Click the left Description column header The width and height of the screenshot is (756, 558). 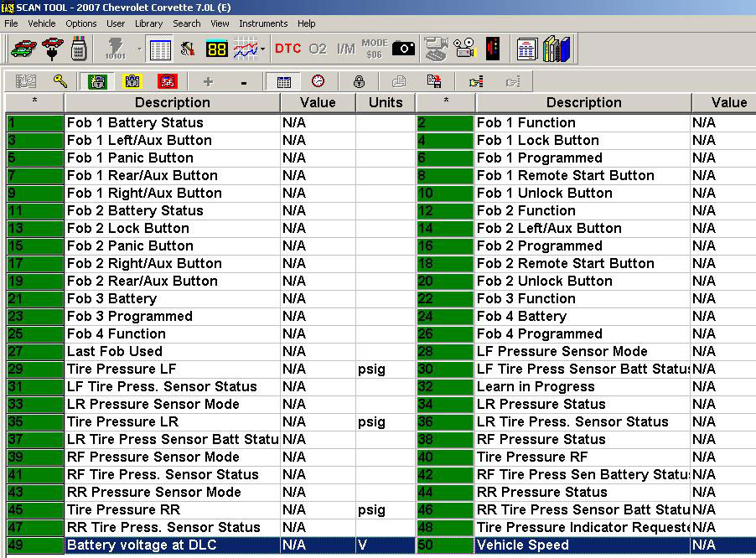tap(172, 102)
